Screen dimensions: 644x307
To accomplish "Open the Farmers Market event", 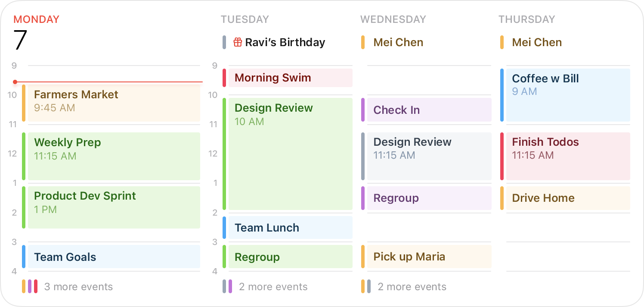I will 114,103.
